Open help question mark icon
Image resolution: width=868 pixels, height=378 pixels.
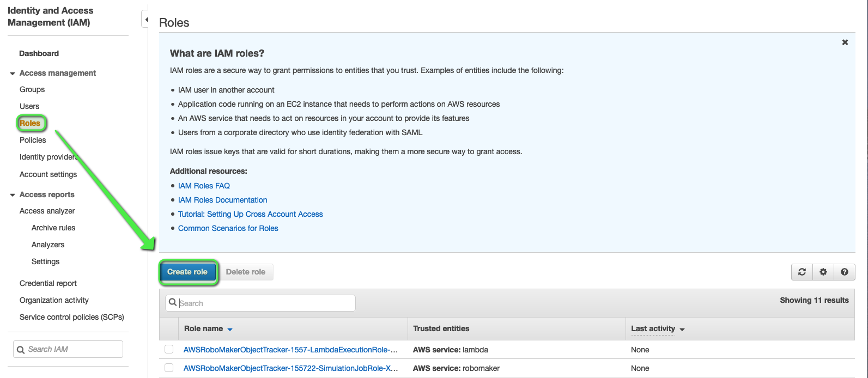(x=845, y=272)
